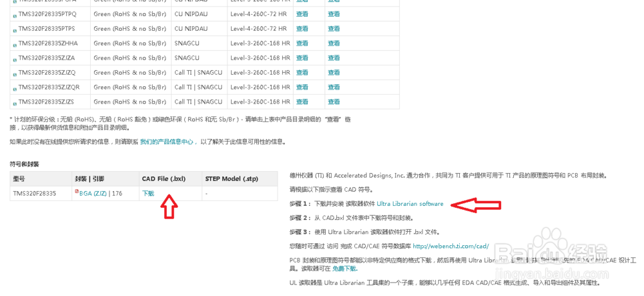Select the part number text TMS320F28335PTPS
The image size is (644, 296).
point(47,29)
